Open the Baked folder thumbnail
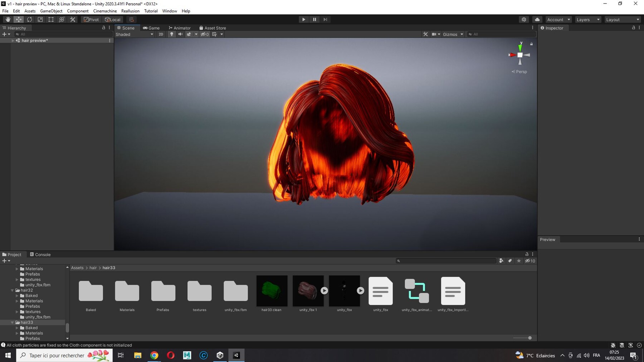The width and height of the screenshot is (644, 362). click(x=91, y=291)
